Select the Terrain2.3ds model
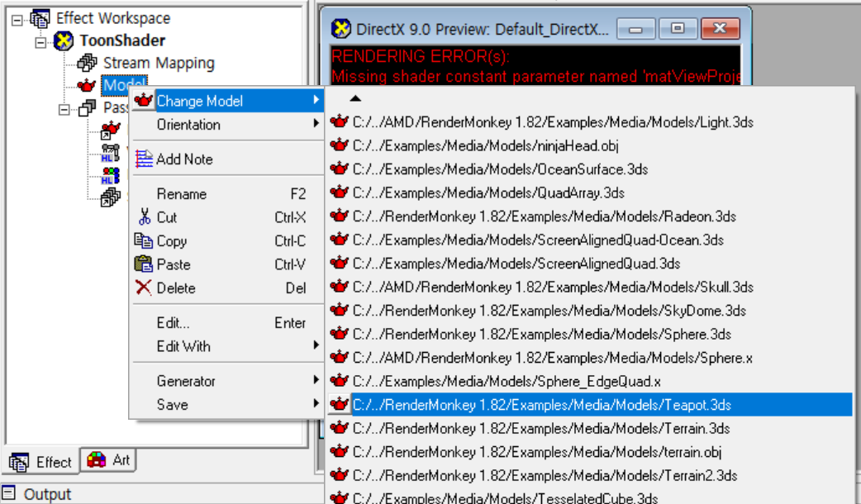The height and width of the screenshot is (504, 861). [588, 475]
